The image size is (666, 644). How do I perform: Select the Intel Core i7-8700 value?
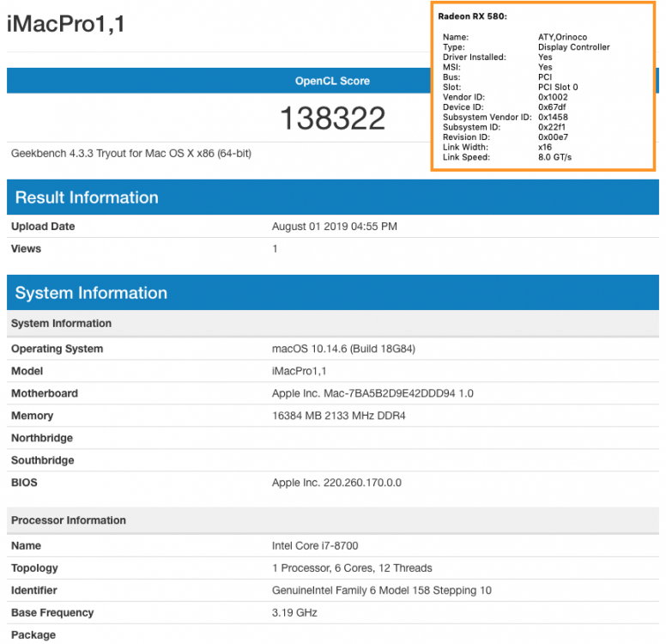point(315,546)
